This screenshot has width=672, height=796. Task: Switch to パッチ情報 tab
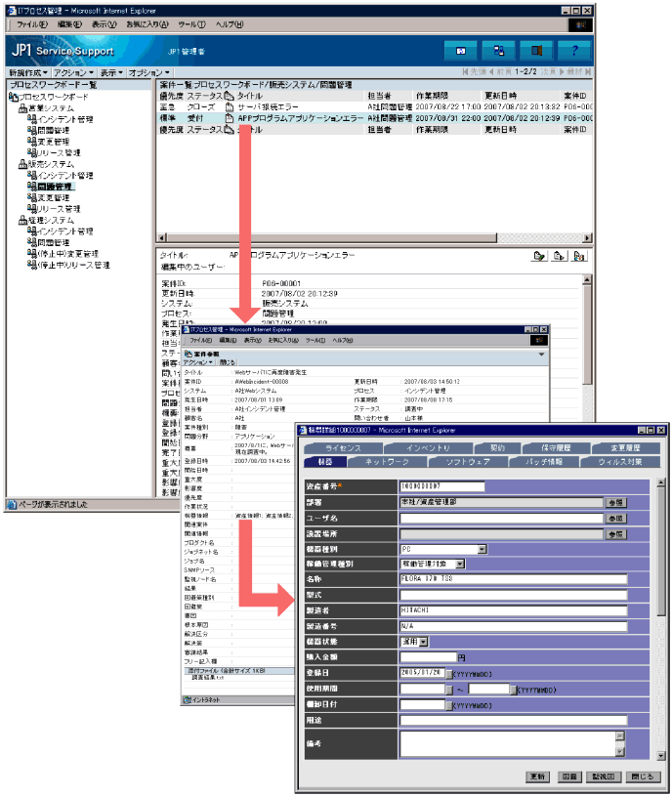coord(544,461)
